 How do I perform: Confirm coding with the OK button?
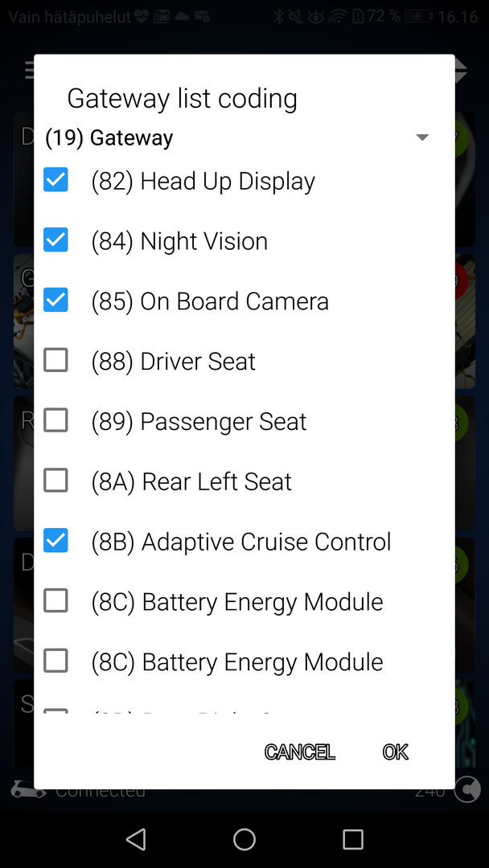coord(395,751)
